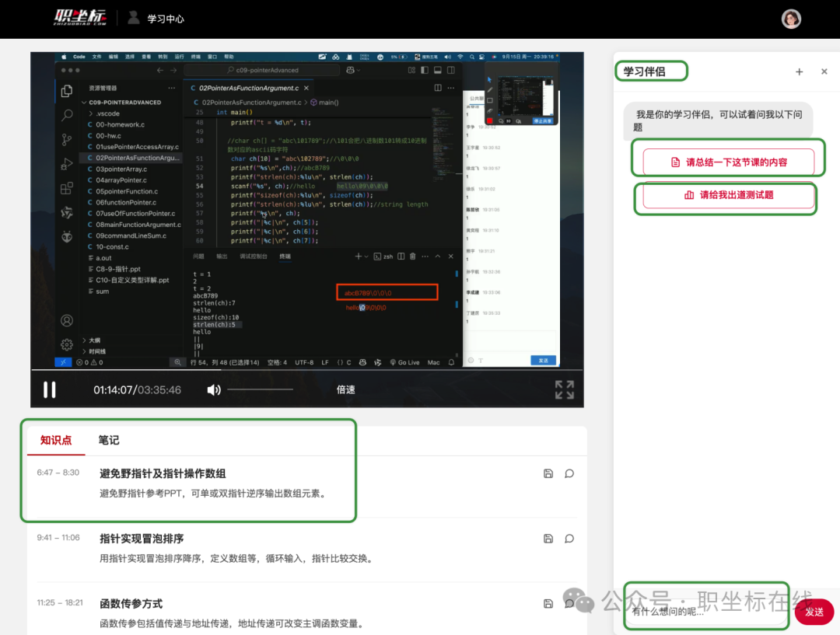Save note for 指针实现冒泡排序
The image size is (840, 635).
548,538
